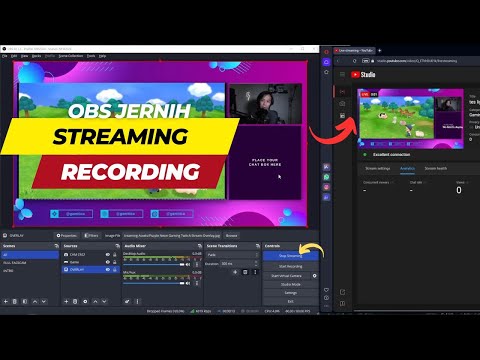Enable Studio Mode

click(x=290, y=284)
